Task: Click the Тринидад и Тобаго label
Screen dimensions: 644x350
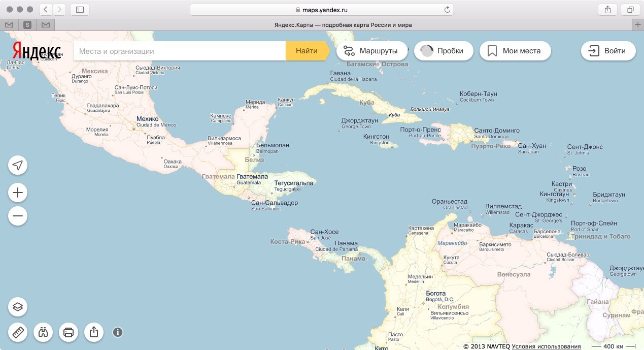Action: point(600,236)
